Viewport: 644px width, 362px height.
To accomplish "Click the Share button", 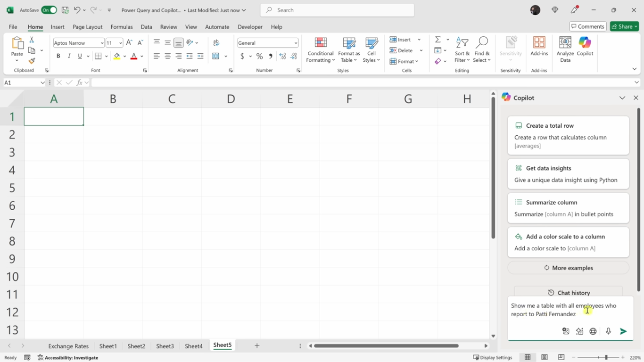I will (624, 26).
